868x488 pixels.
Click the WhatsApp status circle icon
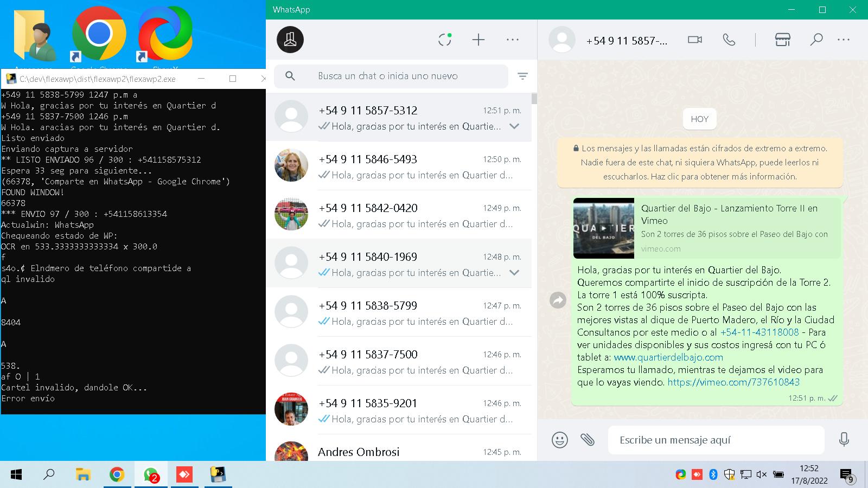point(445,40)
